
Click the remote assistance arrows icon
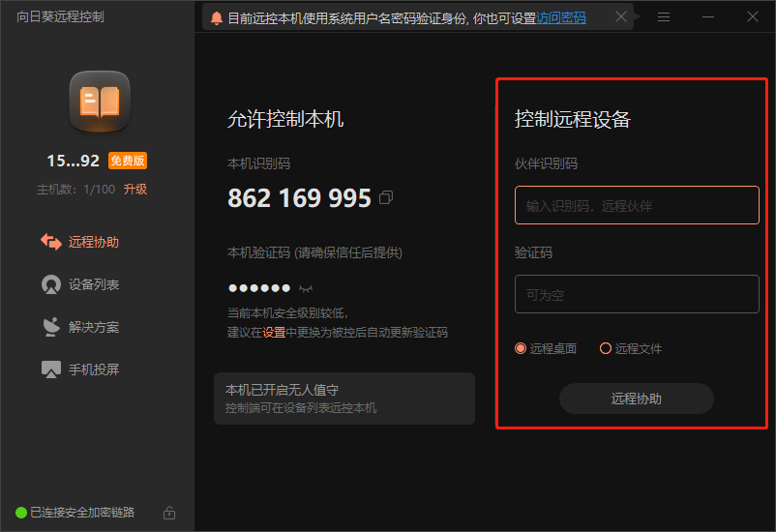51,242
